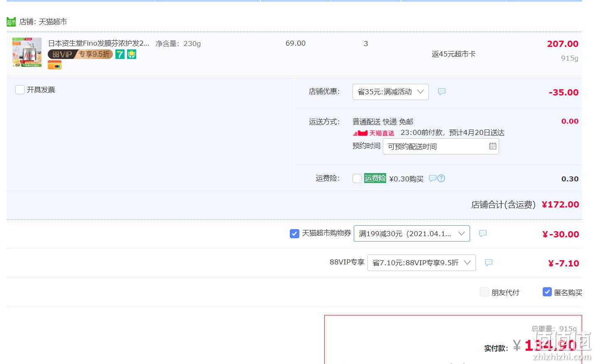Click the -35.00 store discount amount

tap(563, 92)
